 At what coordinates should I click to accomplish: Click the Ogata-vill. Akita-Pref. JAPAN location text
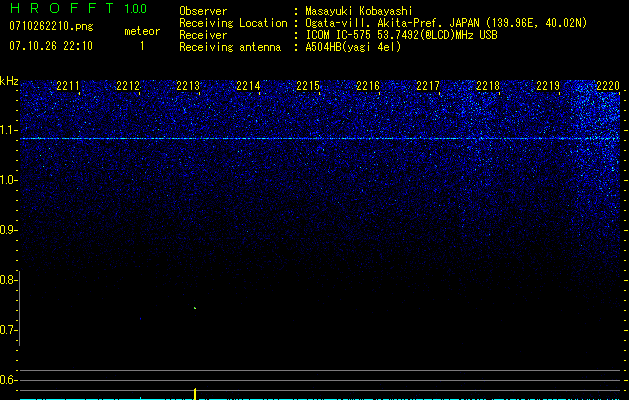pos(446,23)
